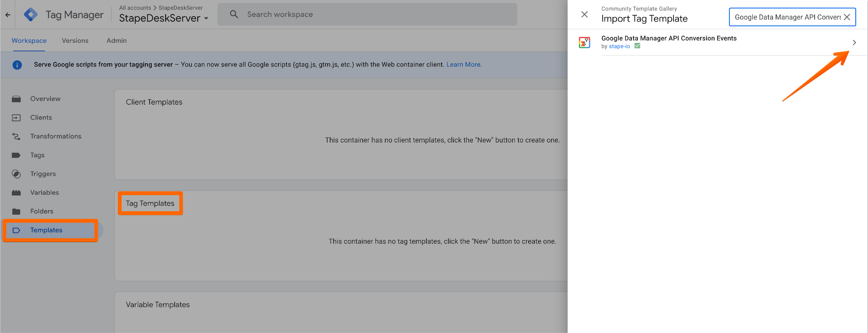Click the 'no tag templates' message

pos(442,241)
